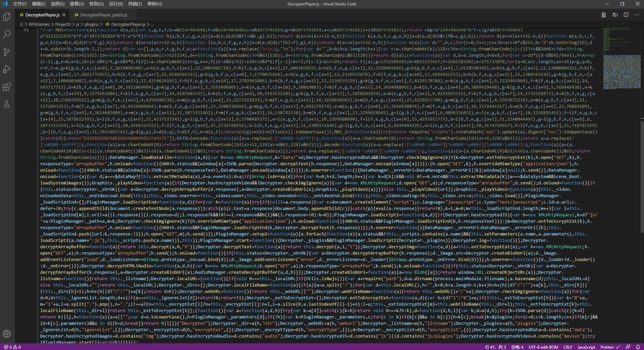644x350 pixels.
Task: Restore down the VS Code window
Action: pos(622,4)
